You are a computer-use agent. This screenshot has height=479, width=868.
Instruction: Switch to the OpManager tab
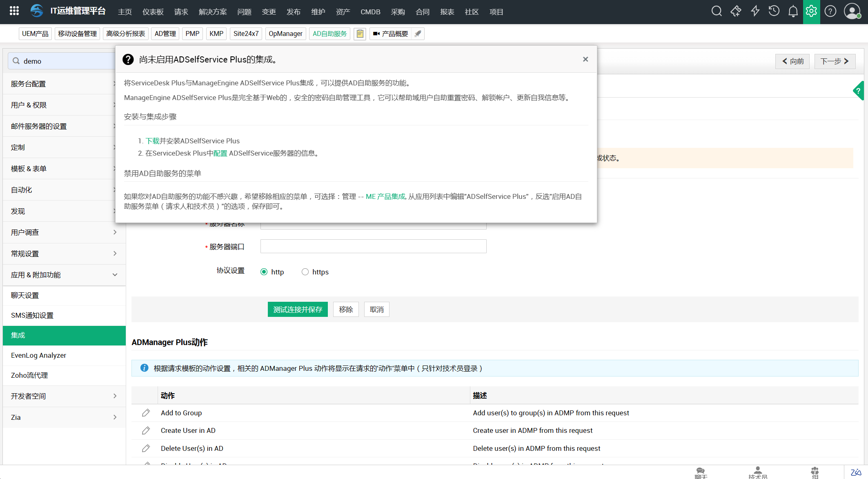[285, 33]
